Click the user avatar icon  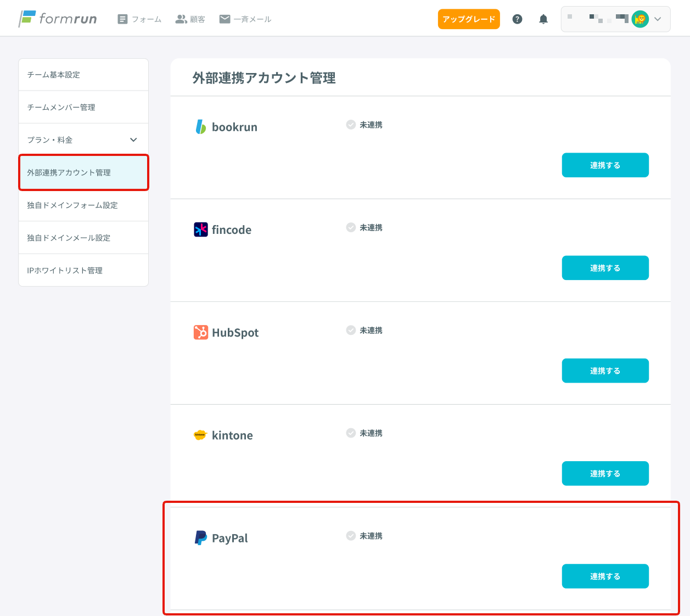[640, 19]
